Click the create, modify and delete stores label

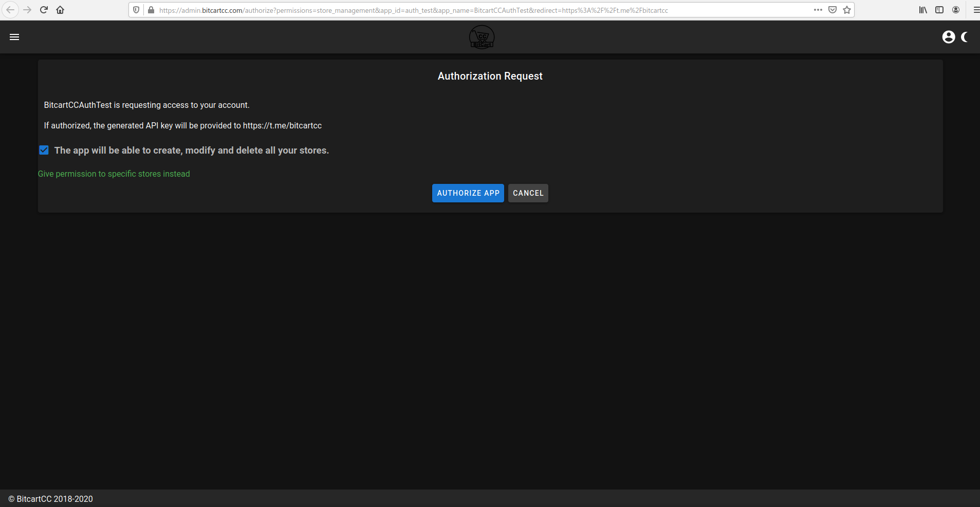coord(192,151)
